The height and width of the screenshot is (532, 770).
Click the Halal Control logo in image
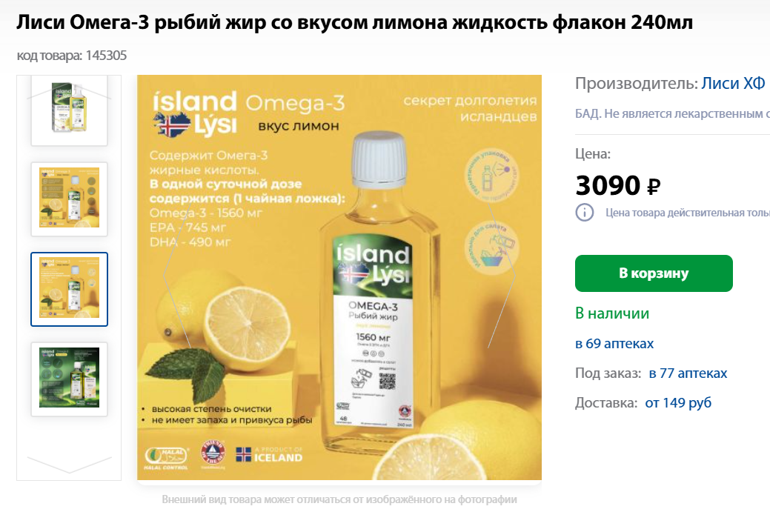(167, 458)
